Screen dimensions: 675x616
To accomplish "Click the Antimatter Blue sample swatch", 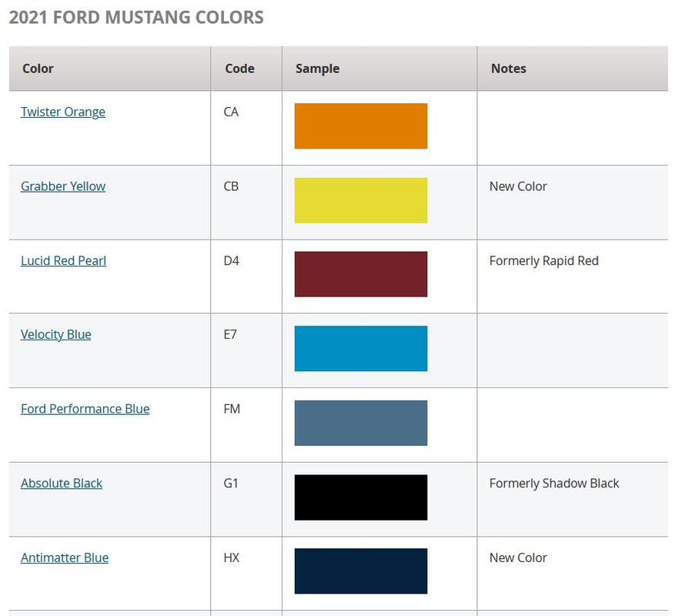I will pyautogui.click(x=361, y=571).
